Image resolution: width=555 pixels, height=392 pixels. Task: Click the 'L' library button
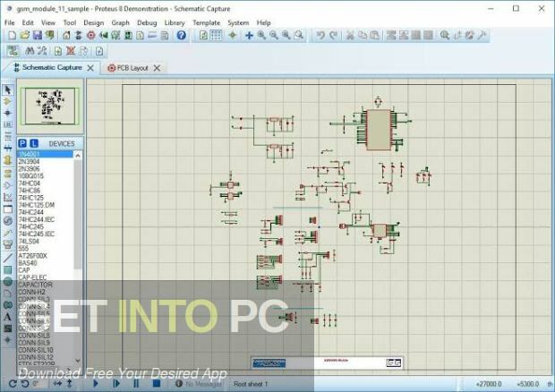tap(34, 143)
